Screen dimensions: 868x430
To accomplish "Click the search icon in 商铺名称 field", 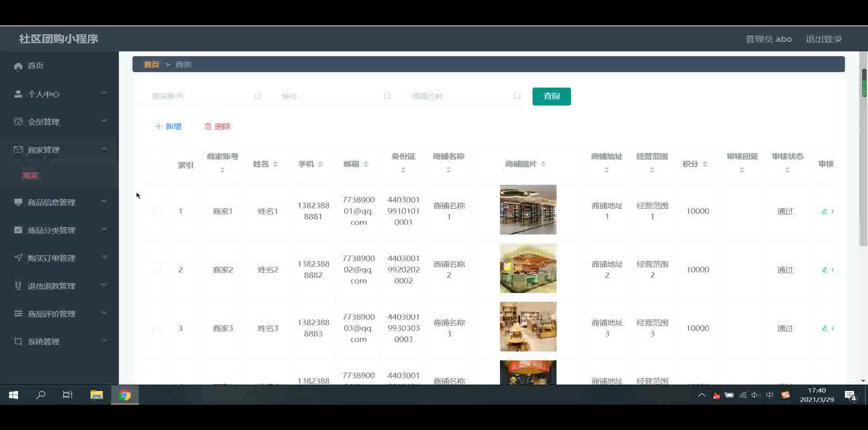I will pyautogui.click(x=517, y=96).
